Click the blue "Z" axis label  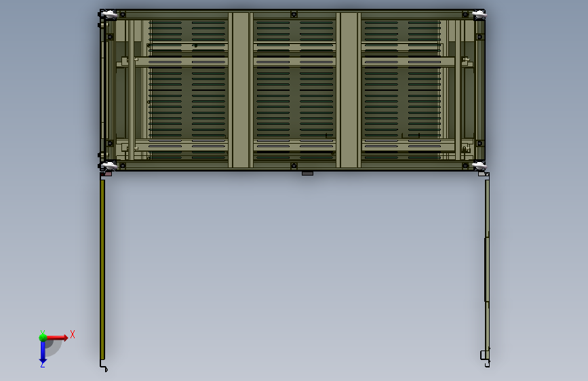tap(42, 365)
